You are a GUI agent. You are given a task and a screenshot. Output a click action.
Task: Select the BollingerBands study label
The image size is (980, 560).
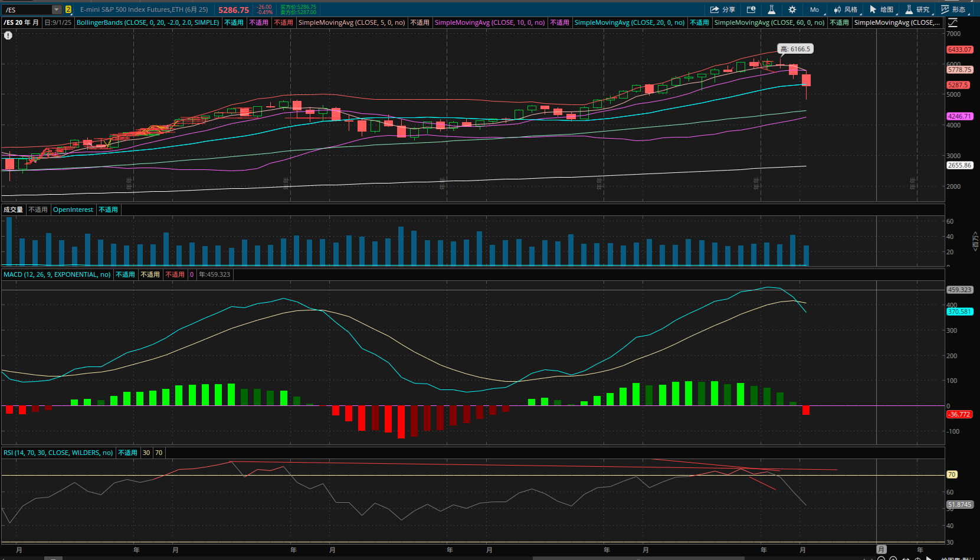click(148, 22)
